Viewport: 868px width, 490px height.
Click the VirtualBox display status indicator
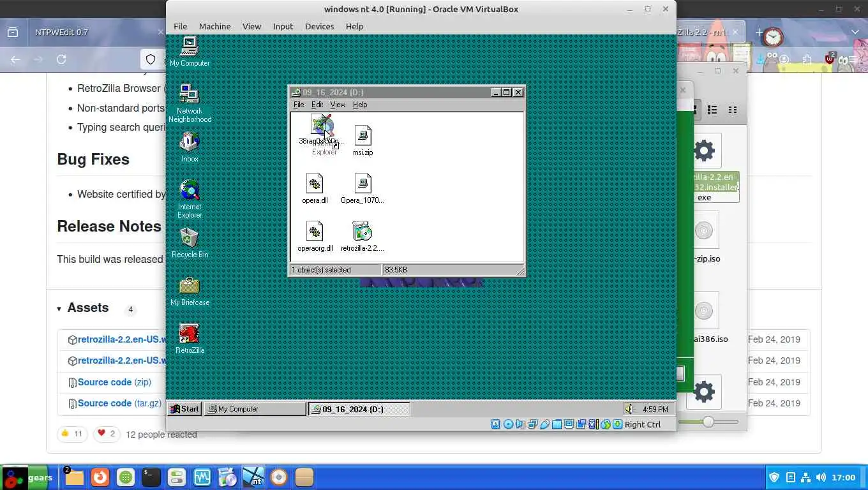[x=569, y=424]
